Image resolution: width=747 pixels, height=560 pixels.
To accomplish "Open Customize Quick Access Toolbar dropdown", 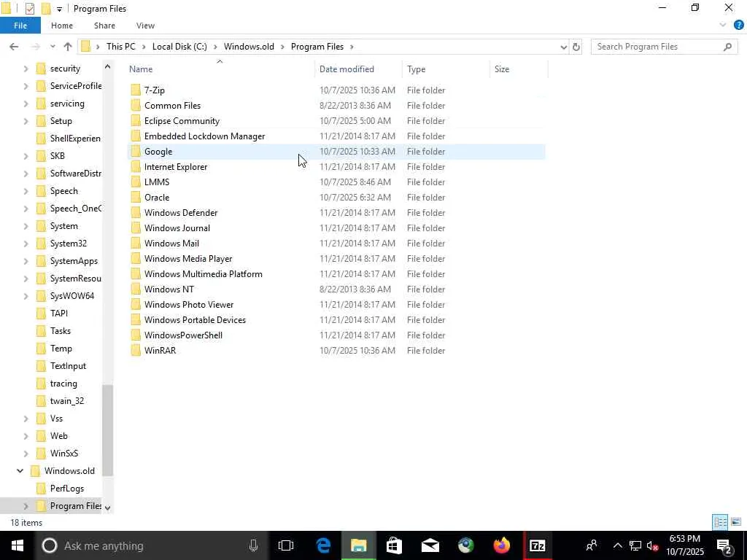I will point(59,9).
